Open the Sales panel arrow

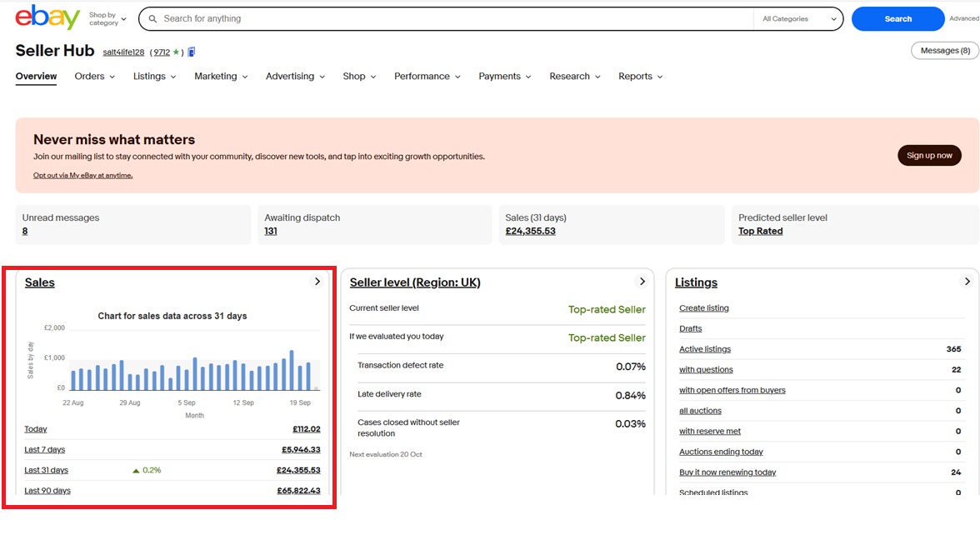click(x=317, y=282)
